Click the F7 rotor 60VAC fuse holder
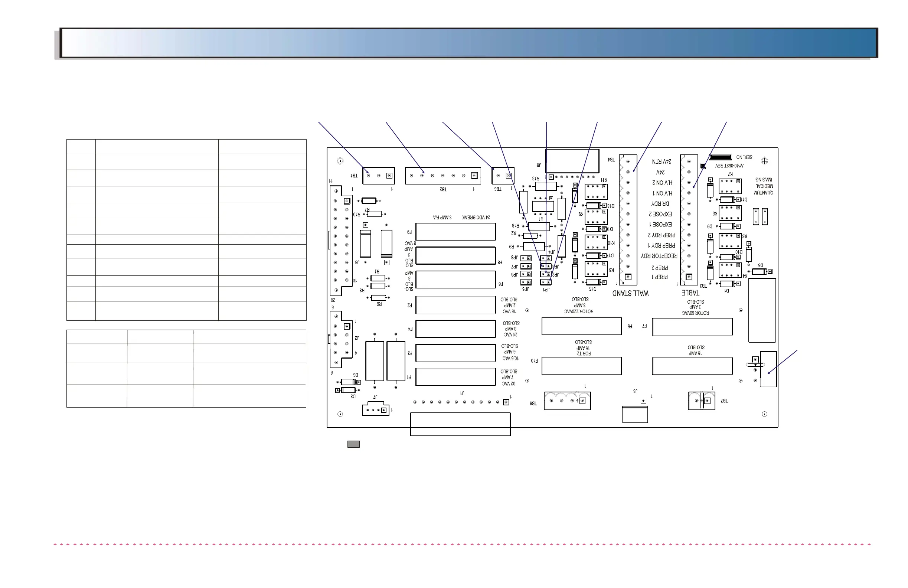 point(692,327)
